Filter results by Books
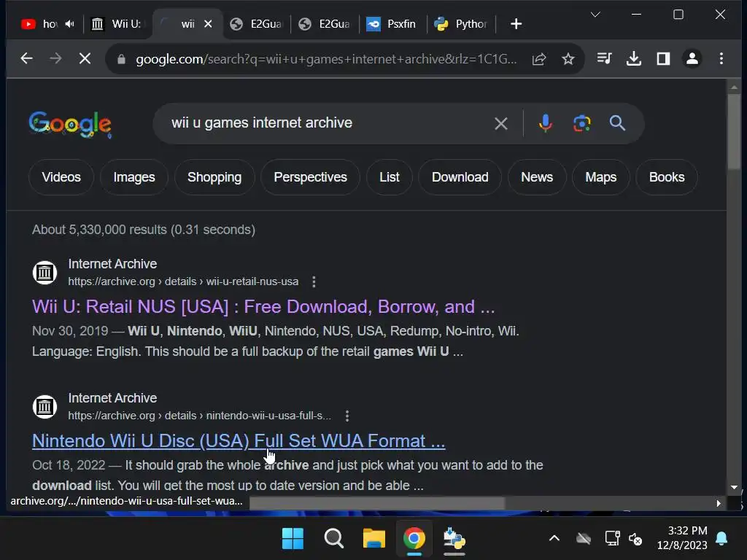This screenshot has height=560, width=747. coord(667,177)
